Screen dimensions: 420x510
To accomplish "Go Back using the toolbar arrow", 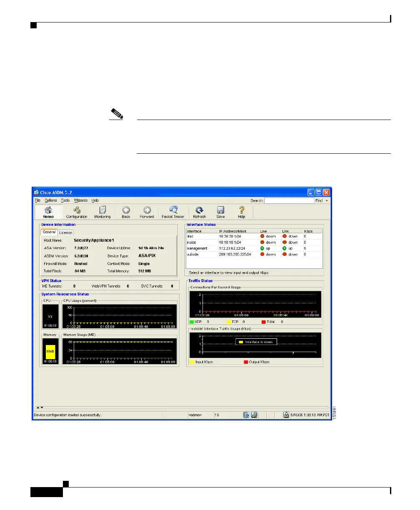I will [x=126, y=212].
